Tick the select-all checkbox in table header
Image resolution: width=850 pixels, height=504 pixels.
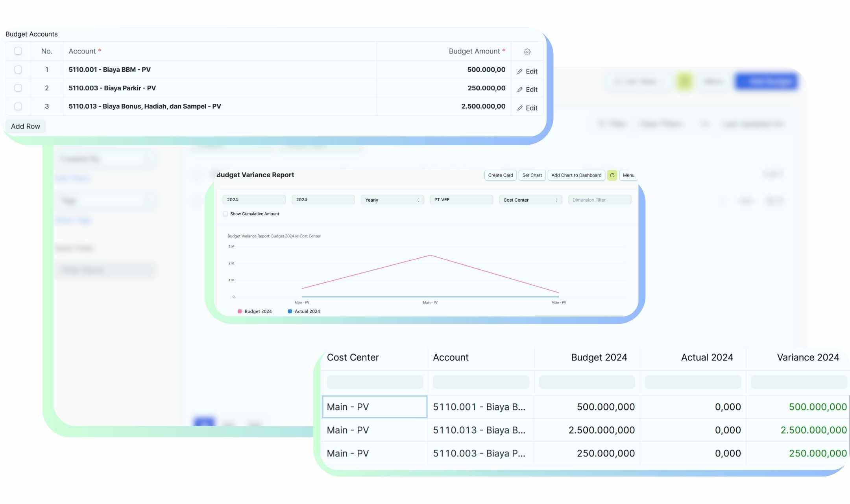click(18, 51)
